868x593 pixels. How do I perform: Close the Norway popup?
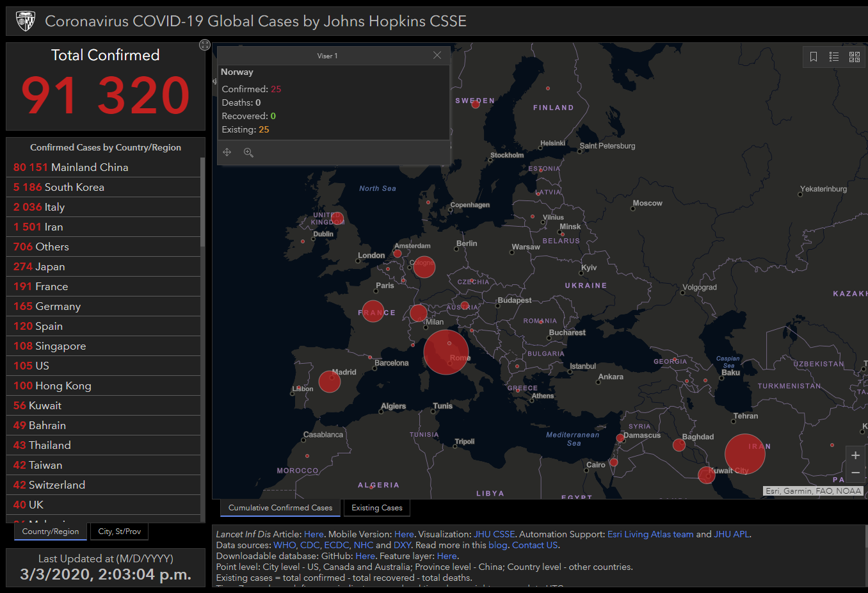point(437,56)
